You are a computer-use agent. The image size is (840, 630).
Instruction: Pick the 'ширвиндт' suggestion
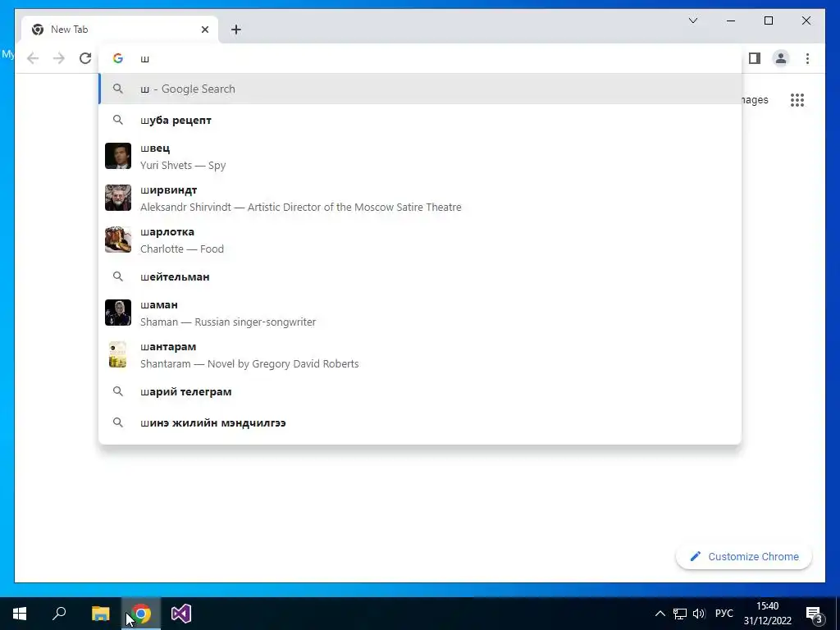pos(420,199)
